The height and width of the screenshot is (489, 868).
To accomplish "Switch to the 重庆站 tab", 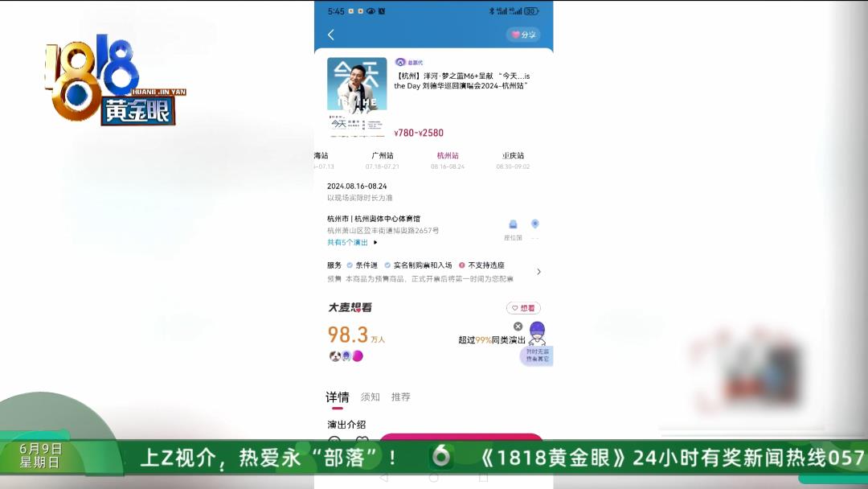I will pos(513,159).
